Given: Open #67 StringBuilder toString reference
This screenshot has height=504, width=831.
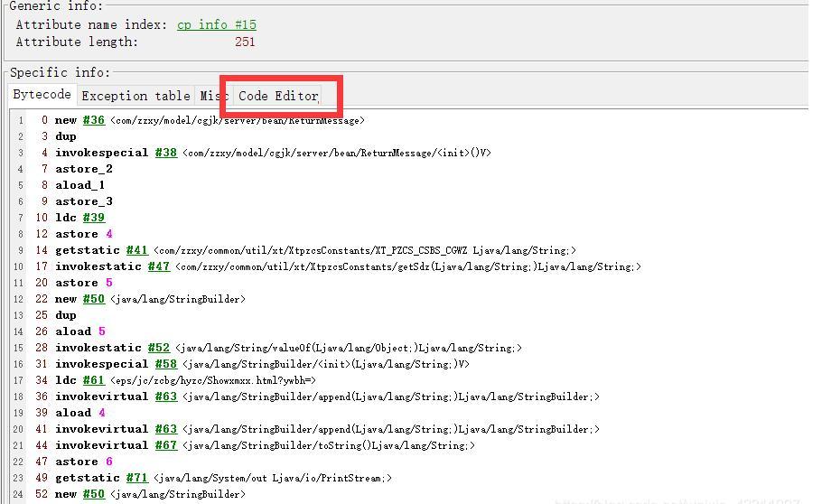Looking at the screenshot, I should pyautogui.click(x=165, y=445).
